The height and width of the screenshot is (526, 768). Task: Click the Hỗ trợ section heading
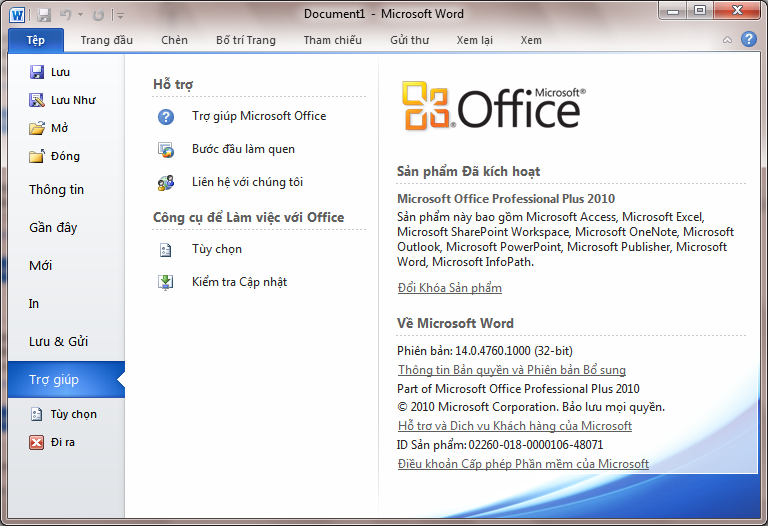[x=173, y=84]
